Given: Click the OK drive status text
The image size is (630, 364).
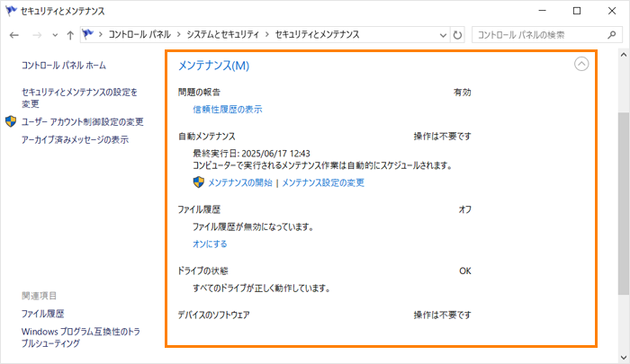Looking at the screenshot, I should coord(465,271).
